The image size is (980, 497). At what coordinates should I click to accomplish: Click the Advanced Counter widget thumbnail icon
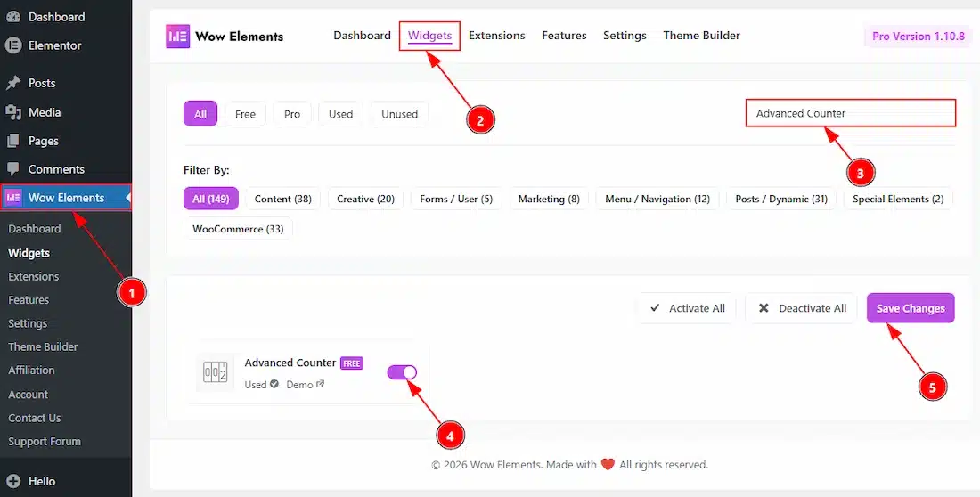(x=215, y=372)
